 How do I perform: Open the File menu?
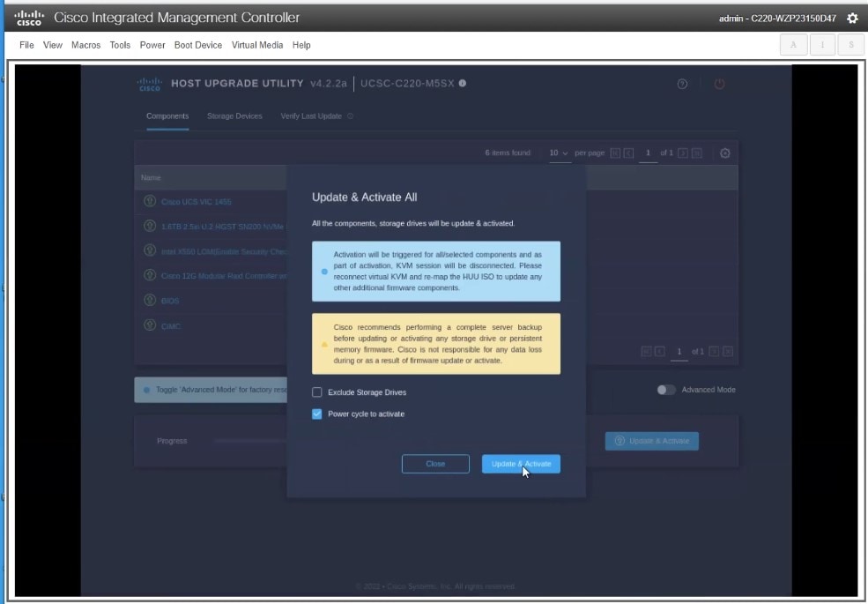[x=26, y=45]
